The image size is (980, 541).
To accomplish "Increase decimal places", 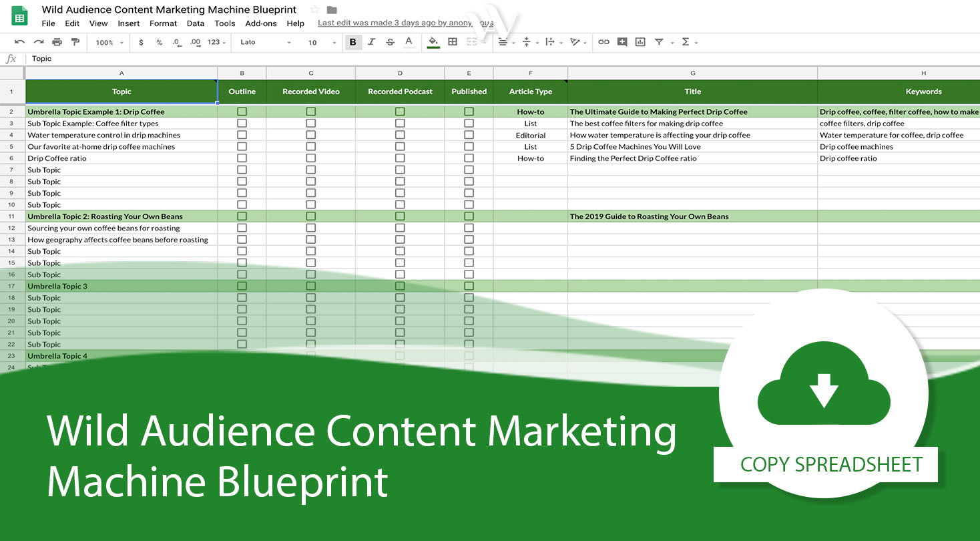I will pos(195,42).
